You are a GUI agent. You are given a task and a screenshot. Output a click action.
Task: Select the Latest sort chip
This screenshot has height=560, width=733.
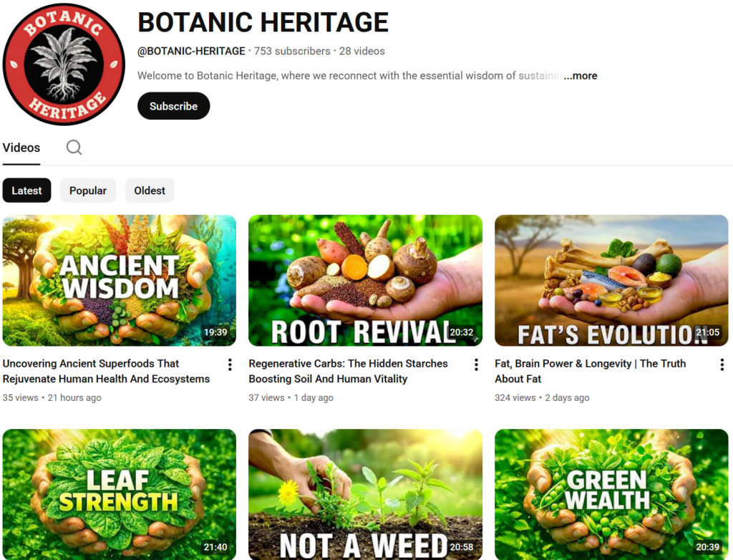click(x=26, y=190)
